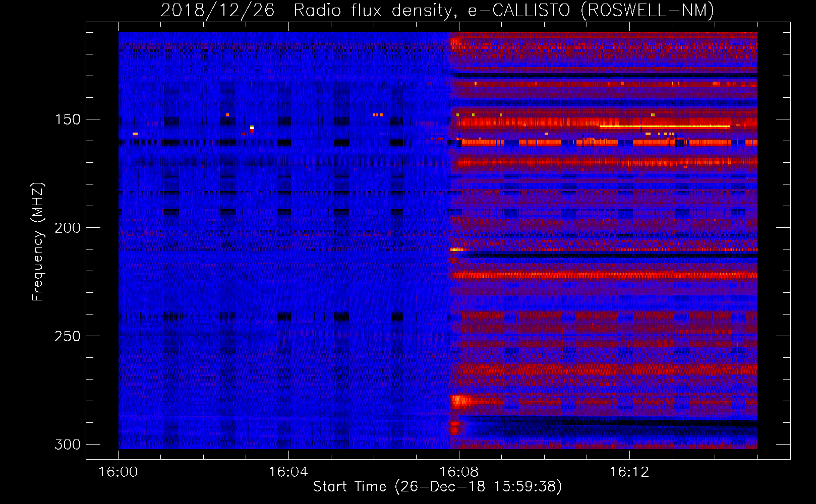Click the '16:08' time axis label
This screenshot has height=504, width=816.
click(459, 472)
